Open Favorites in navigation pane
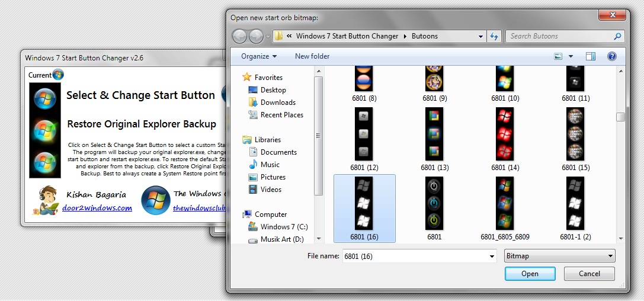The height and width of the screenshot is (301, 644). point(263,77)
